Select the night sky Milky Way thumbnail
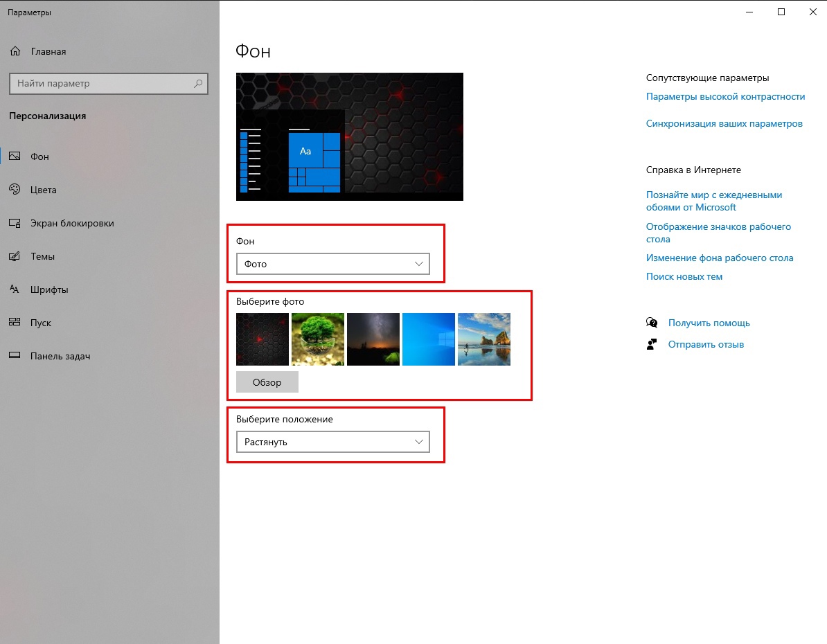 (x=373, y=339)
